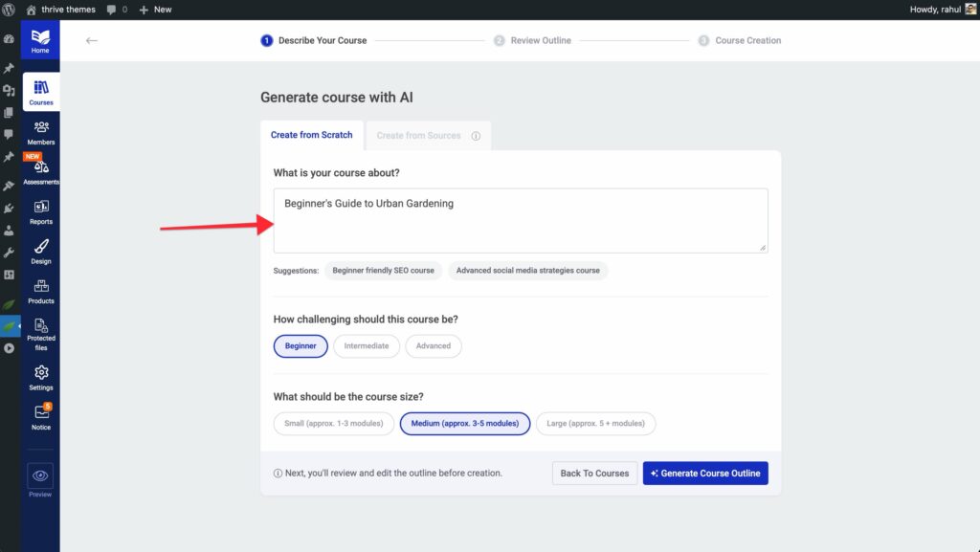Open Settings gear in Thrive sidebar

point(40,377)
